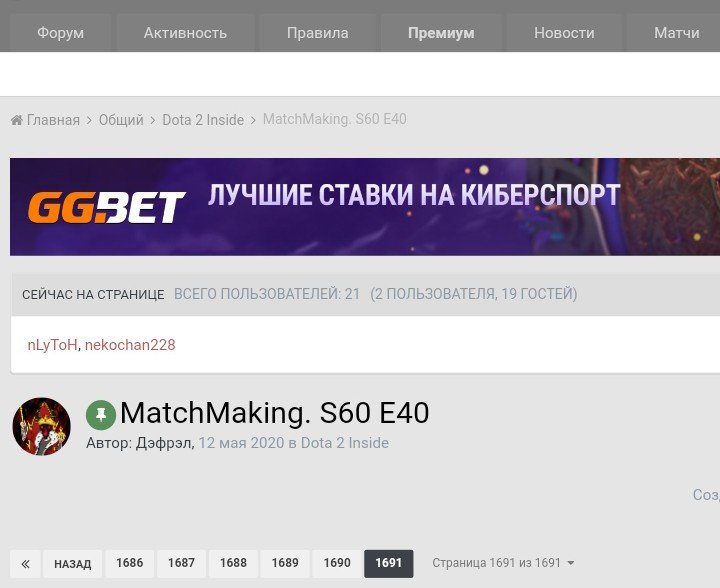Open author Дэфрэл's avatar picture
The width and height of the screenshot is (720, 588).
click(x=42, y=426)
